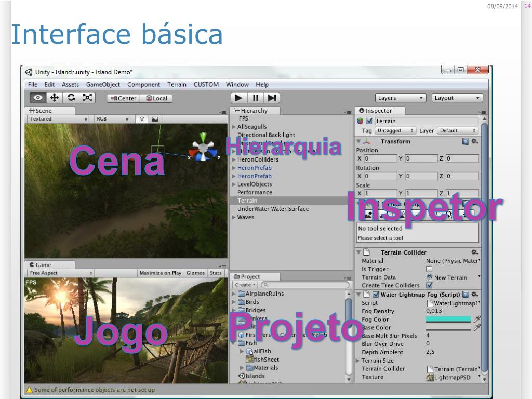Open the RGB render mode dropdown
This screenshot has width=532, height=399.
(112, 119)
